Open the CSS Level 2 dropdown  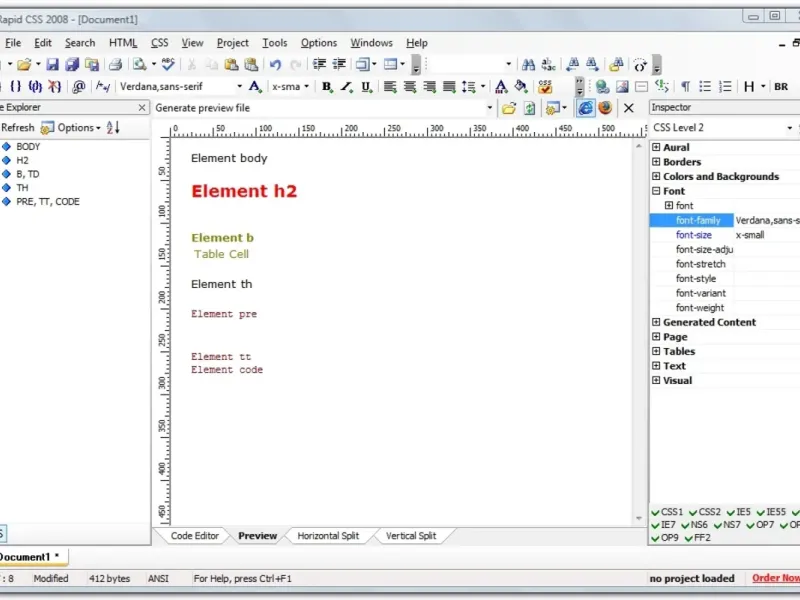(789, 128)
